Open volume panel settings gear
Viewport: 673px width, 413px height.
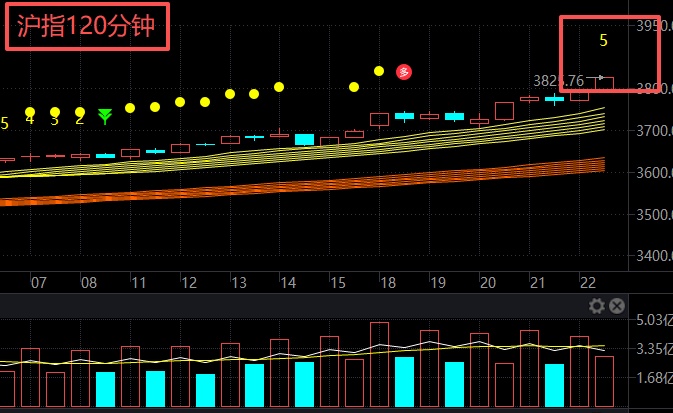tap(597, 307)
